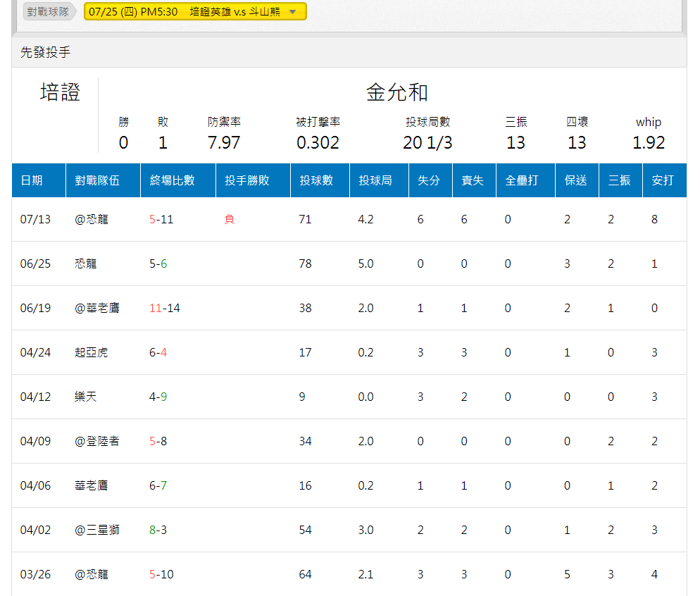Click innings pitched value 20 1/3
Image resolution: width=700 pixels, height=596 pixels.
(427, 143)
